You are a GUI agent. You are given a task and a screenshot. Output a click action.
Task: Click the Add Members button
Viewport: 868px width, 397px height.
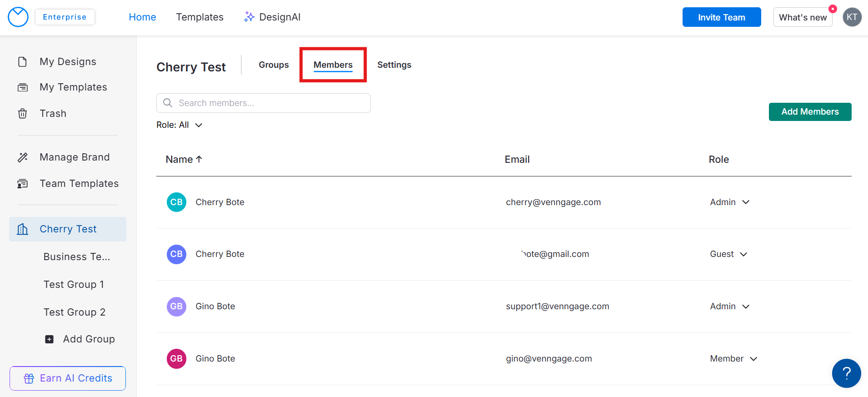(x=810, y=112)
